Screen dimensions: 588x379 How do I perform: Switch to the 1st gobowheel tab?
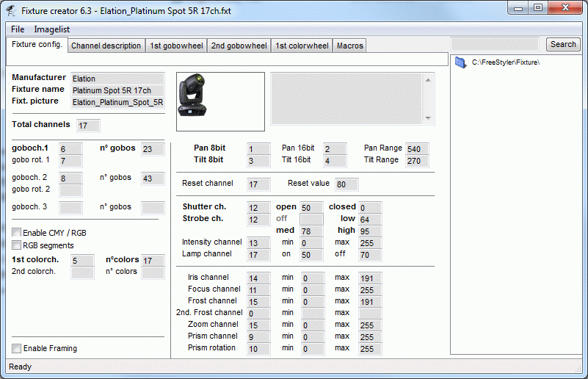coord(176,46)
